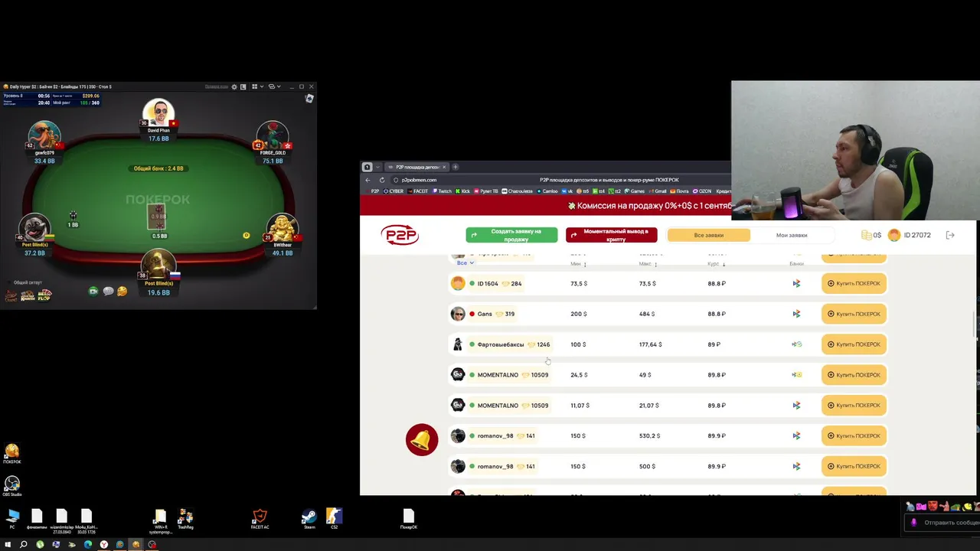
Task: Buy ПОКЕРОК in romanov_98 530,2 $ row
Action: coord(854,435)
